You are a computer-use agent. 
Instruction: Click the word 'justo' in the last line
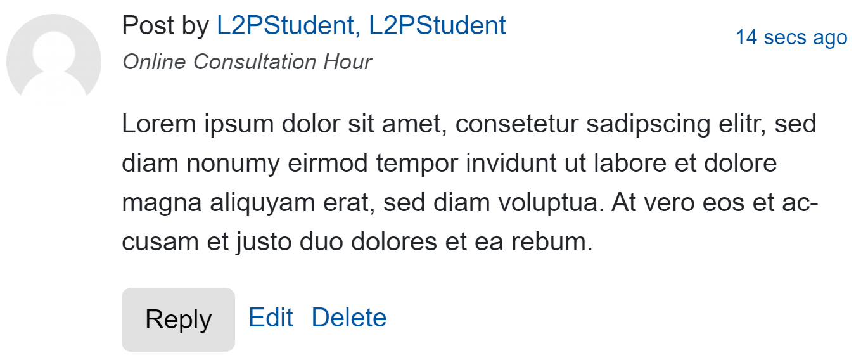258,242
